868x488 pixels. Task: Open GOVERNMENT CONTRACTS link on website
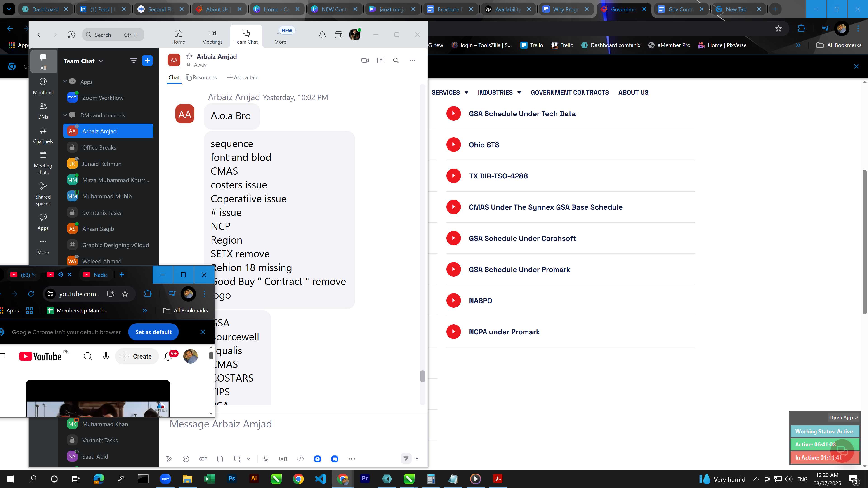click(570, 92)
